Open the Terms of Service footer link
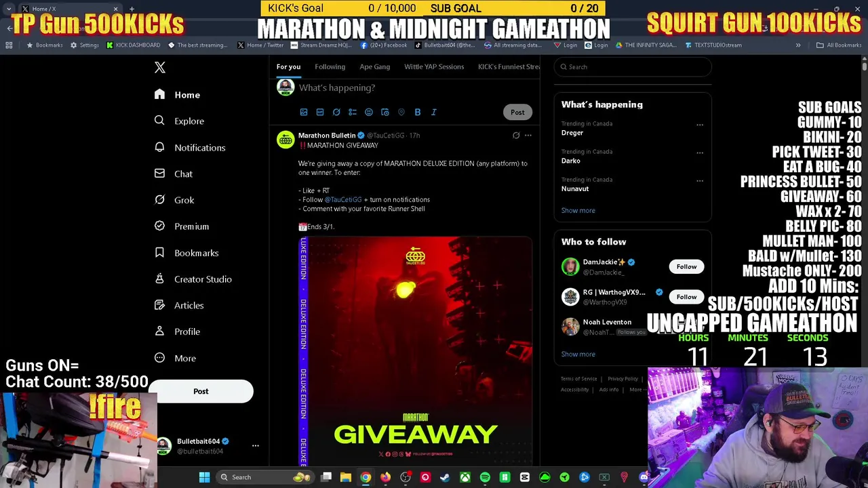Viewport: 868px width, 488px height. pos(579,379)
